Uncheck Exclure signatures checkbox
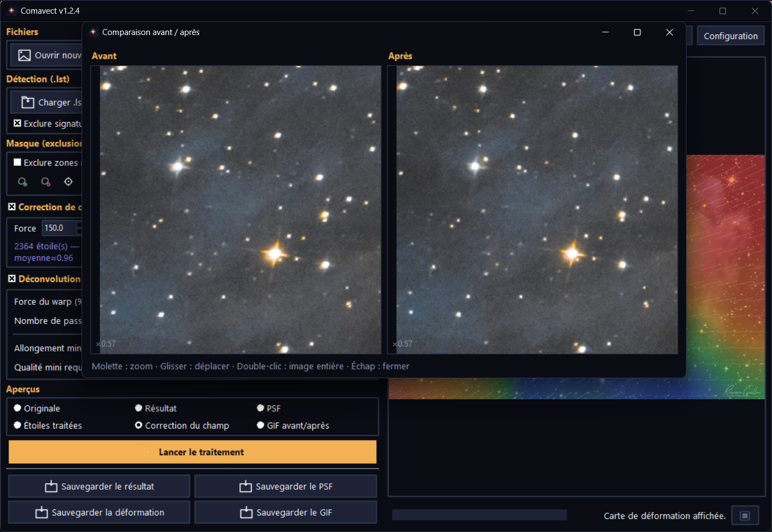The height and width of the screenshot is (532, 772). tap(18, 123)
